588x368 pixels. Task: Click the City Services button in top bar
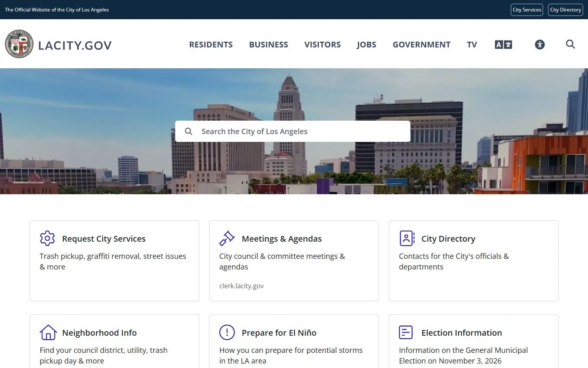coord(527,10)
